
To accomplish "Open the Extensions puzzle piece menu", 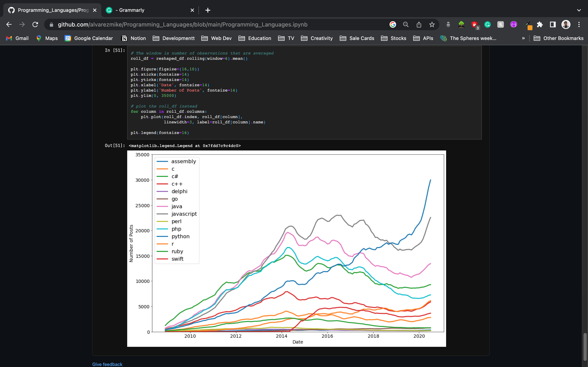I will click(x=540, y=24).
